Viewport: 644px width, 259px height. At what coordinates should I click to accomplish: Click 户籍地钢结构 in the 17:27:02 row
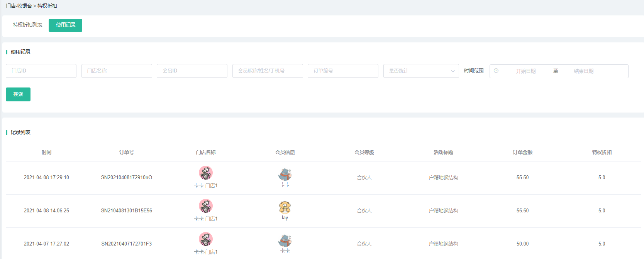point(443,244)
